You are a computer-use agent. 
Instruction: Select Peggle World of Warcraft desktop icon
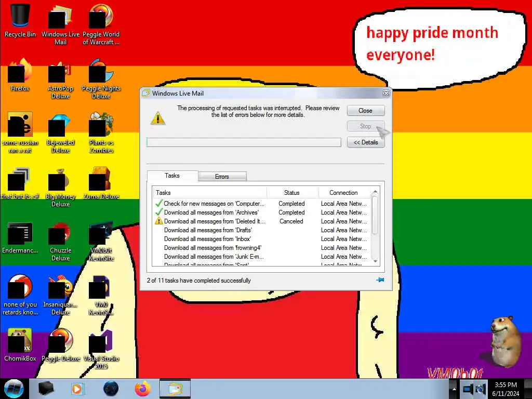101,24
